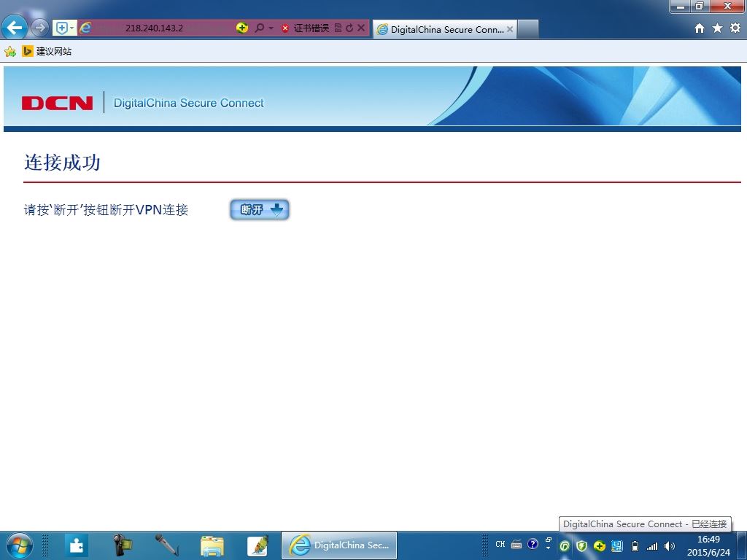Click the green shield tray icon
Image resolution: width=747 pixels, height=560 pixels.
pyautogui.click(x=581, y=546)
